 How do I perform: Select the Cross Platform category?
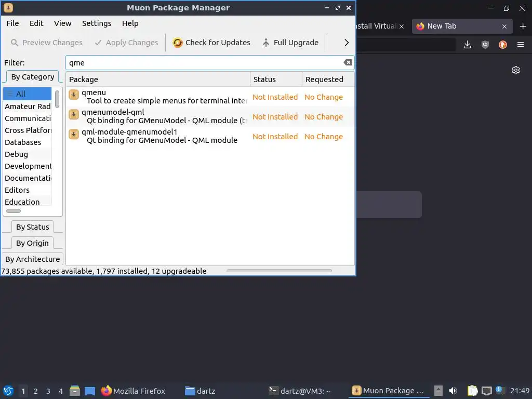(28, 130)
